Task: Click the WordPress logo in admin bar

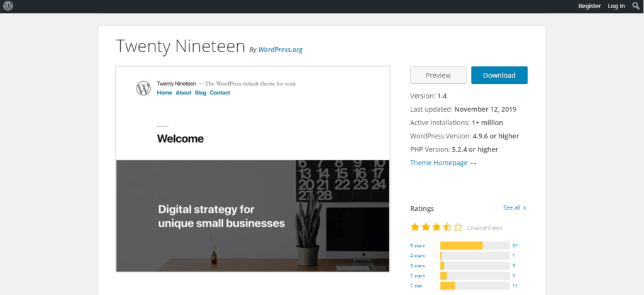Action: (x=8, y=6)
